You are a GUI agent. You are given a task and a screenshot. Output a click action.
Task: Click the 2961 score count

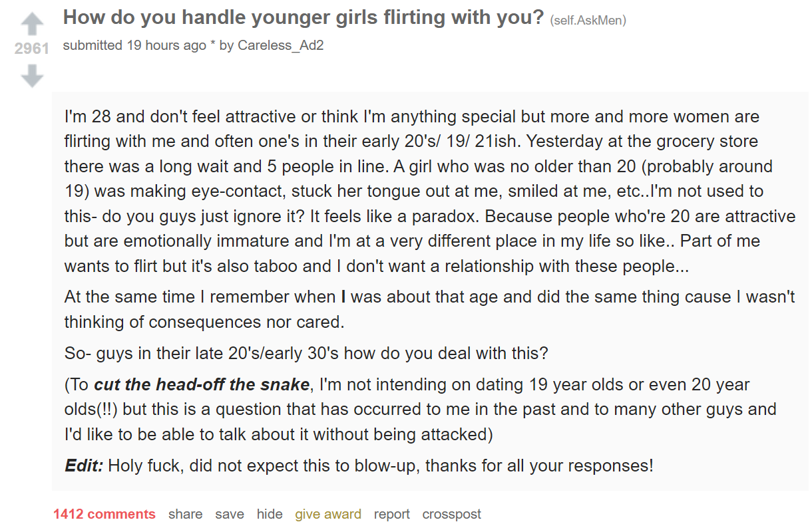tap(32, 49)
